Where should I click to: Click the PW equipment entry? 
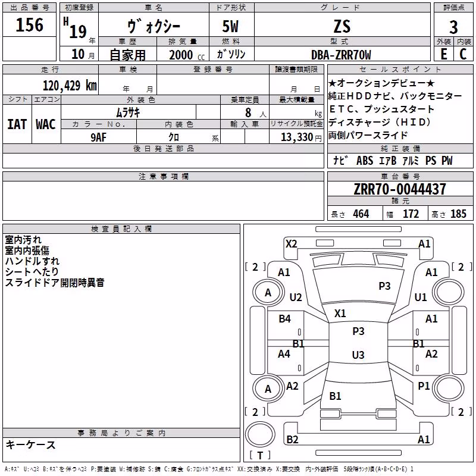pos(447,161)
